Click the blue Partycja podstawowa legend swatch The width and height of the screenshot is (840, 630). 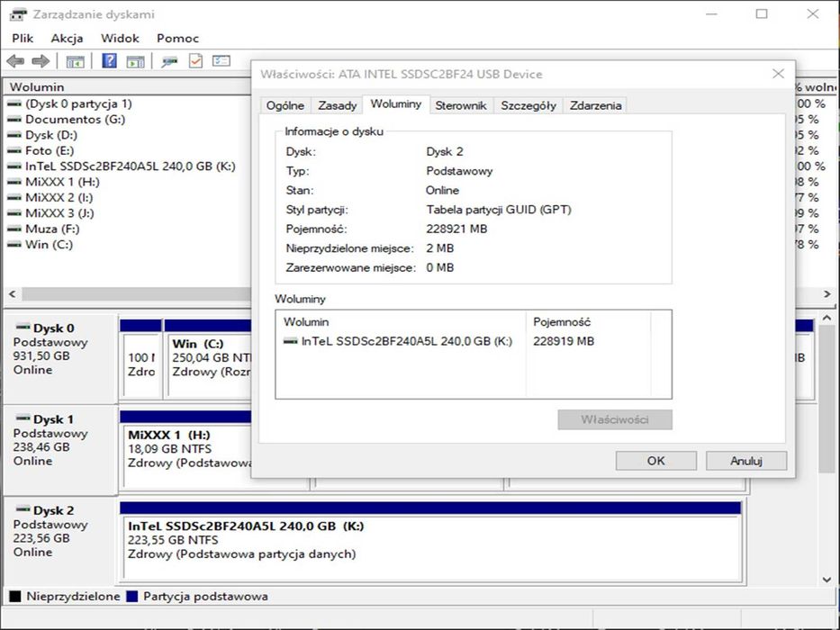tap(131, 596)
